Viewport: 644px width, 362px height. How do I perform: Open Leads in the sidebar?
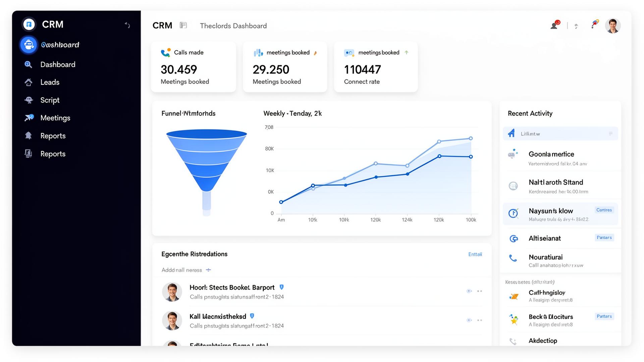point(50,82)
